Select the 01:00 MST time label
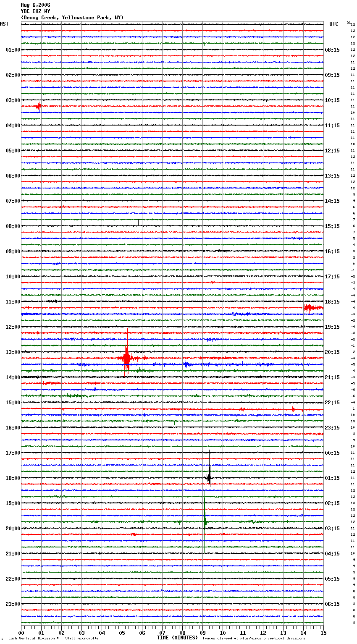Screen dimensions: 357x644 pyautogui.click(x=13, y=50)
